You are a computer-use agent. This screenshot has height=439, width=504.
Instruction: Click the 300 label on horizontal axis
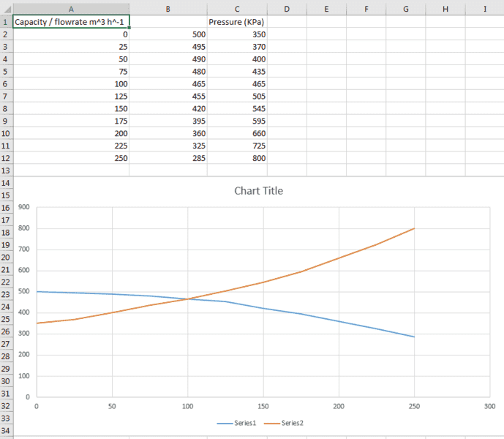click(489, 405)
